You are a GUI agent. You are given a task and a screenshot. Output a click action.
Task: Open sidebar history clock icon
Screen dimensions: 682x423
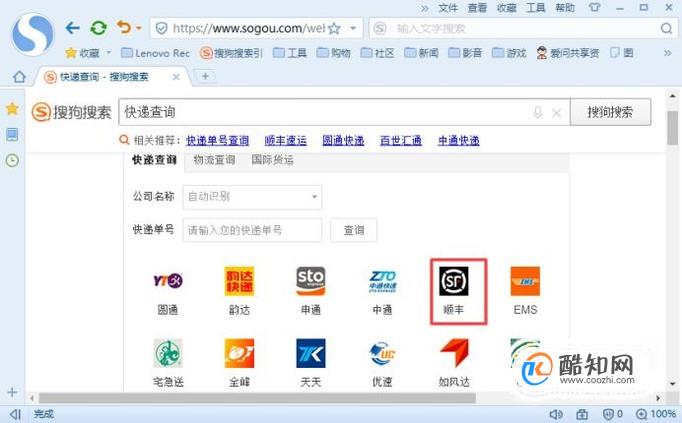(12, 160)
